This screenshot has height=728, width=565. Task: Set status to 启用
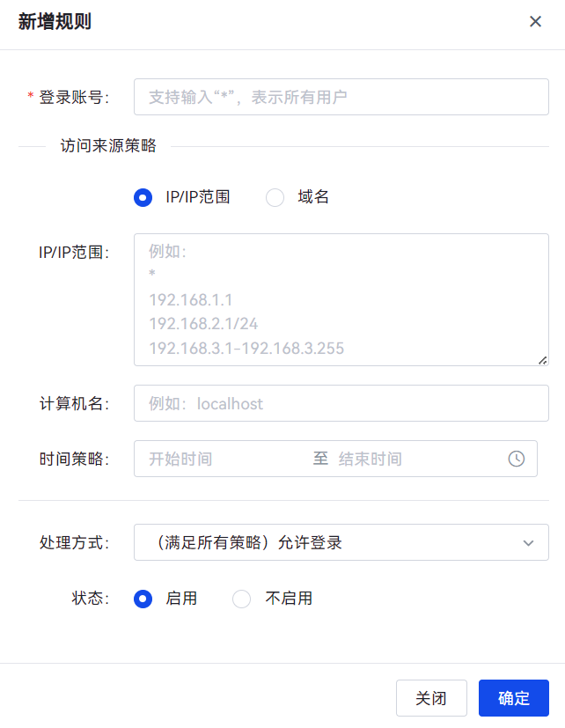[143, 599]
